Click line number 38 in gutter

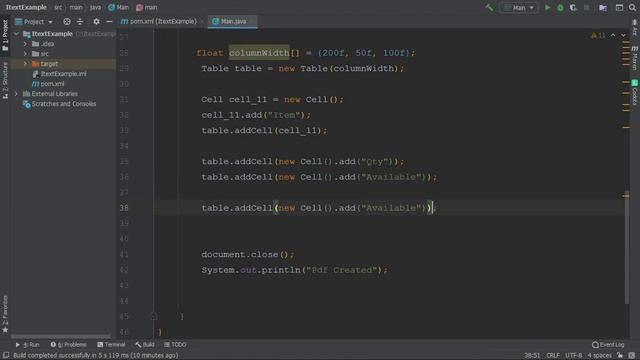tap(124, 208)
